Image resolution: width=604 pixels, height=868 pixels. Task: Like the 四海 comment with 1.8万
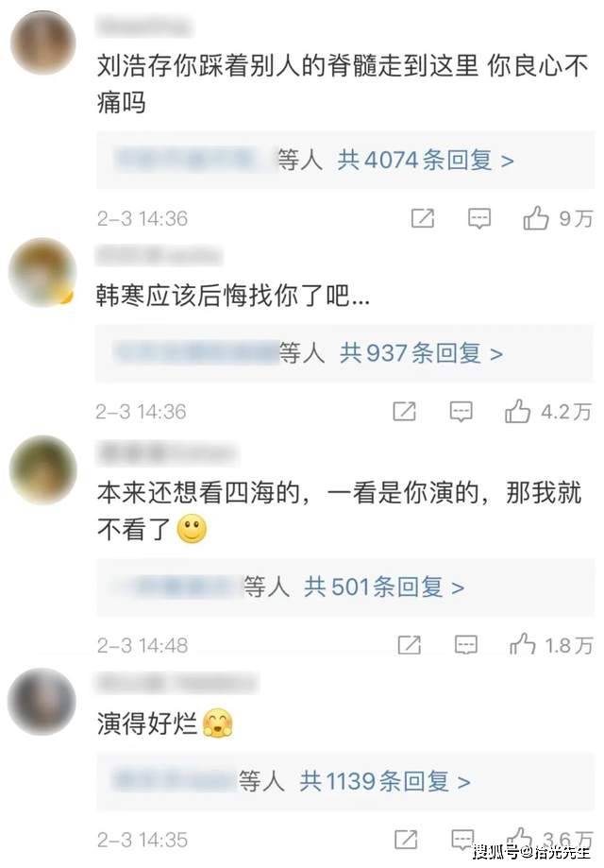(x=522, y=644)
